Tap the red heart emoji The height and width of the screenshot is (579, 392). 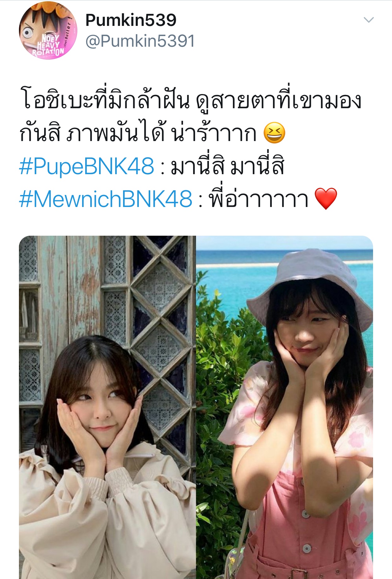click(326, 199)
